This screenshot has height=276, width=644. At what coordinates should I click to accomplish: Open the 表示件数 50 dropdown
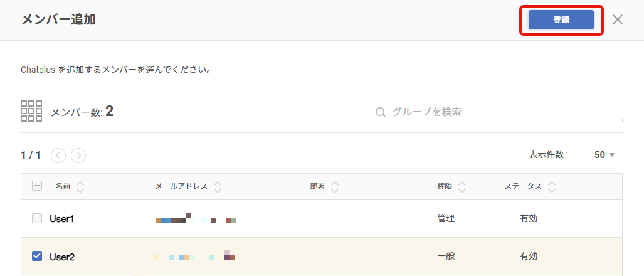click(604, 155)
